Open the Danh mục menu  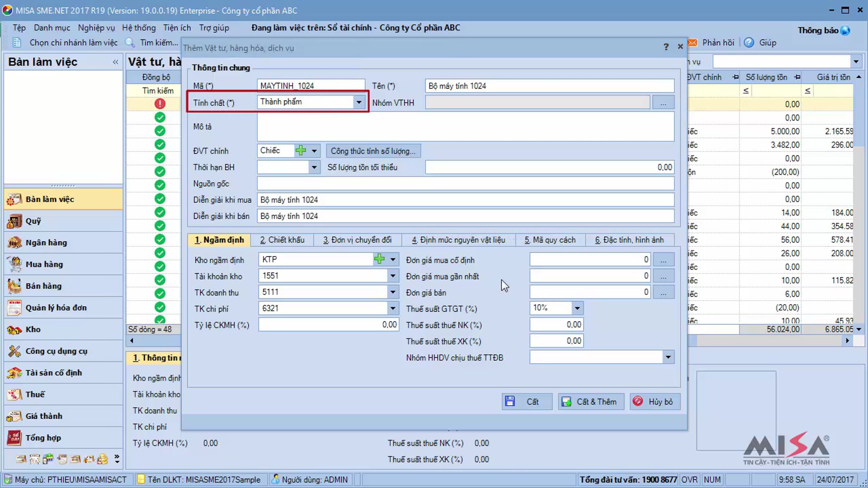point(52,28)
